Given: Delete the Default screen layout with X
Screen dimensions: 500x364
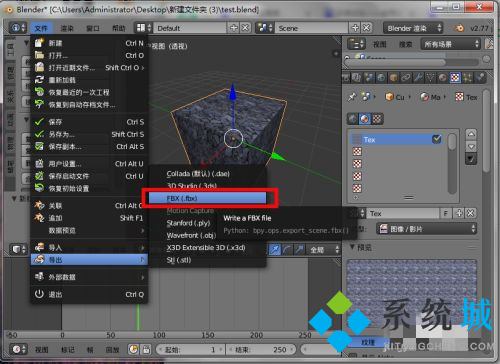Looking at the screenshot, I should coord(245,28).
